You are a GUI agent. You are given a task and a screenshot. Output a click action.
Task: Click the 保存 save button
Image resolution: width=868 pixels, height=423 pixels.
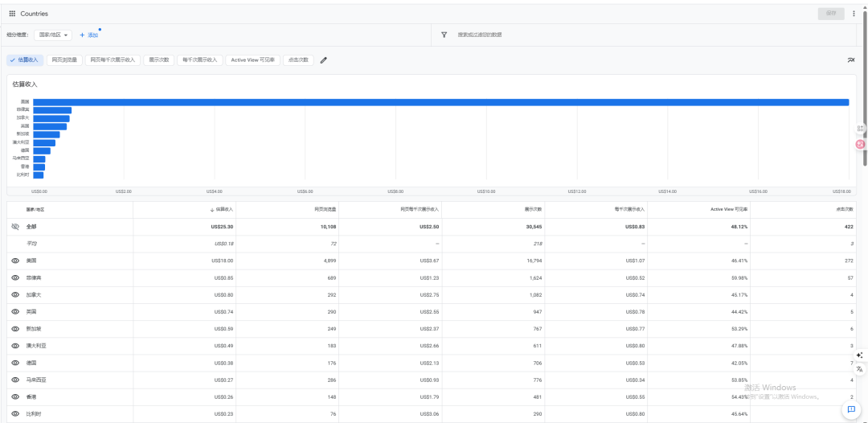pyautogui.click(x=831, y=14)
